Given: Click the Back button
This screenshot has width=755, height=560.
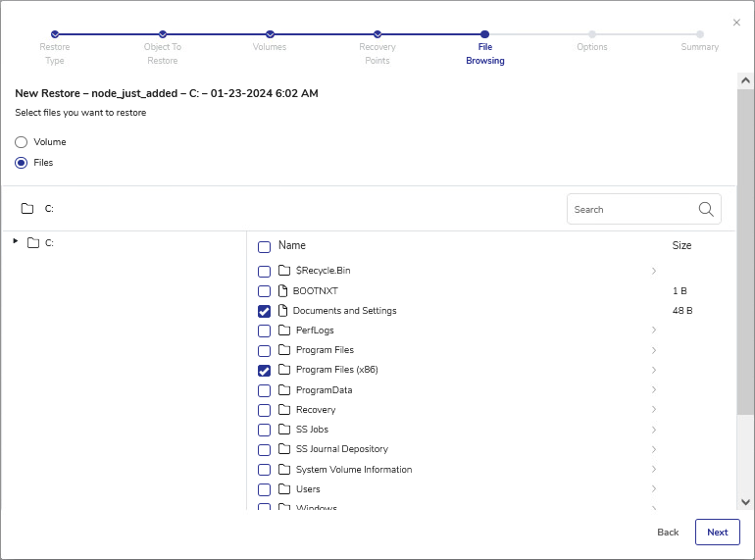Looking at the screenshot, I should coord(668,533).
